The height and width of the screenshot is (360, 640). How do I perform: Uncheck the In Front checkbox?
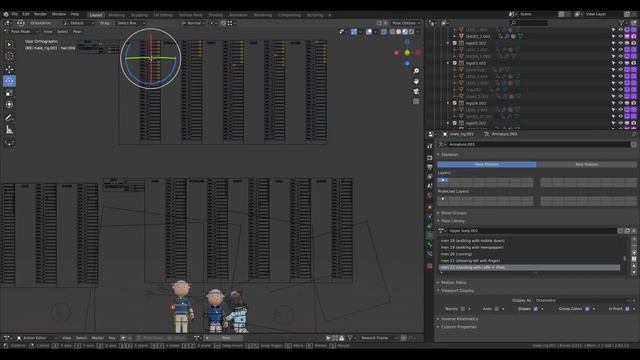[627, 309]
